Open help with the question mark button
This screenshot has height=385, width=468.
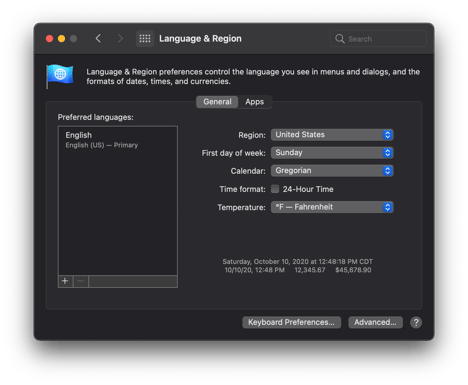[x=416, y=322]
